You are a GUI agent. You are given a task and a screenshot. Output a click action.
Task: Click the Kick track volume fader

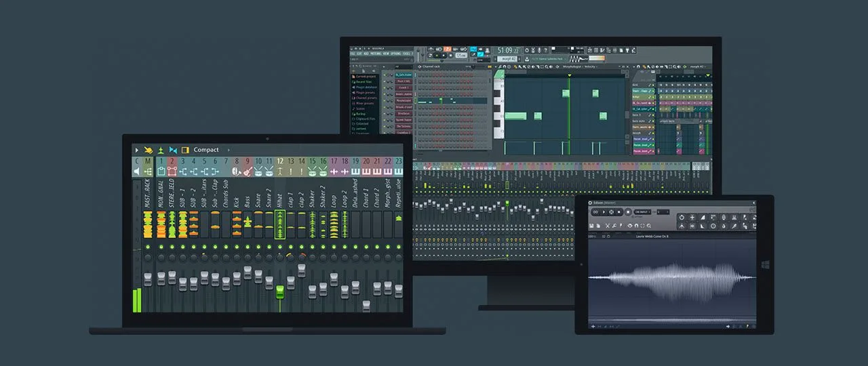click(x=237, y=278)
